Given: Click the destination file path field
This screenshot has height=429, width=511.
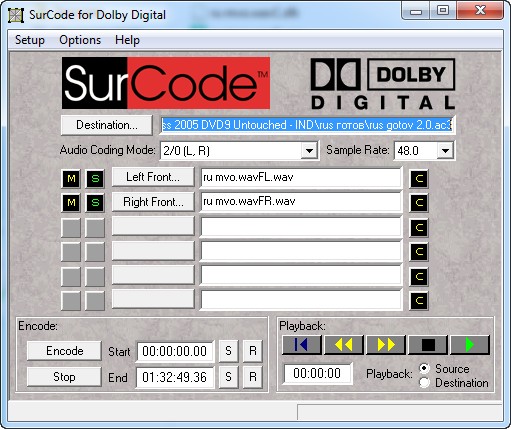Looking at the screenshot, I should 307,125.
